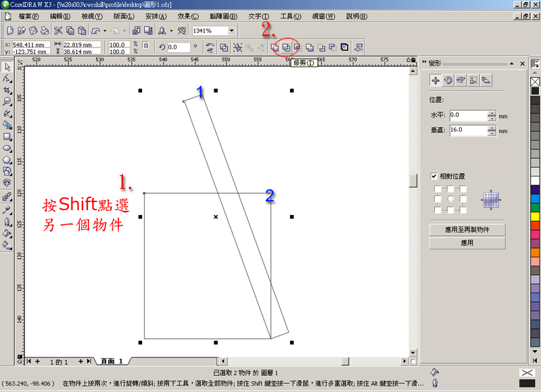The height and width of the screenshot is (392, 541).
Task: Select middle-right anchor point checkbox
Action: (463, 199)
